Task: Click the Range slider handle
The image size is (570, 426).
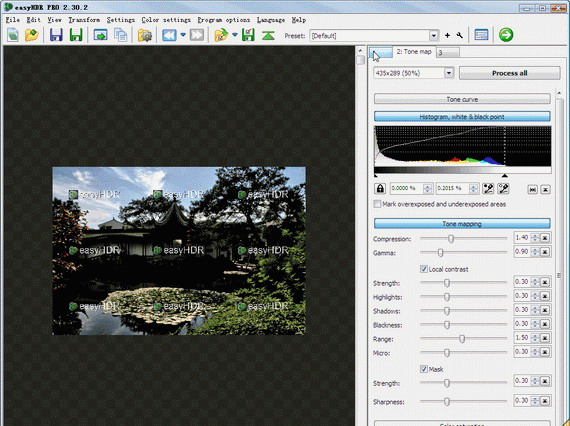Action: click(x=462, y=339)
